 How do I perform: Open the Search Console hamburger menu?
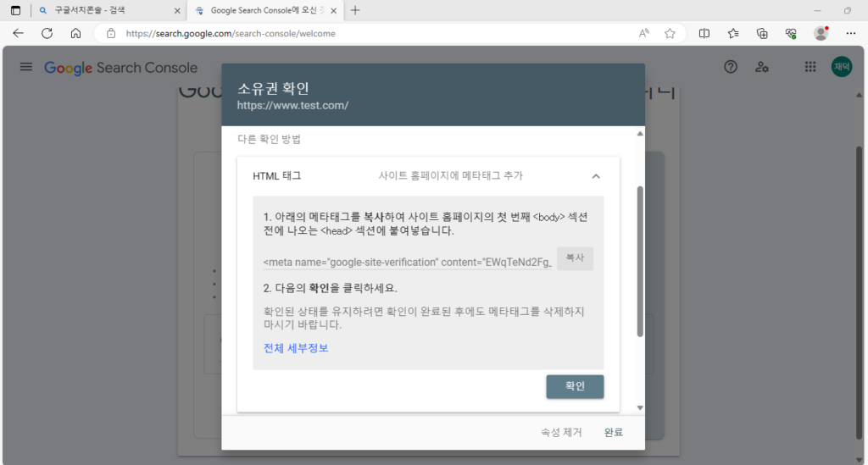point(26,67)
